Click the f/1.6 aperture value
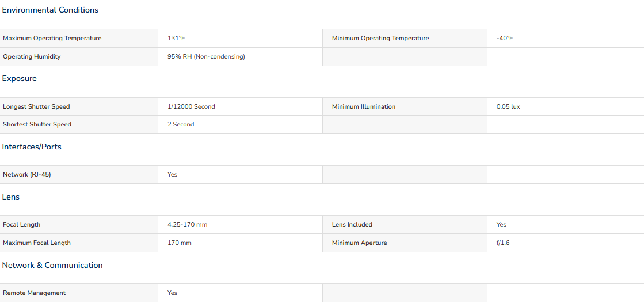The image size is (644, 303). [503, 243]
